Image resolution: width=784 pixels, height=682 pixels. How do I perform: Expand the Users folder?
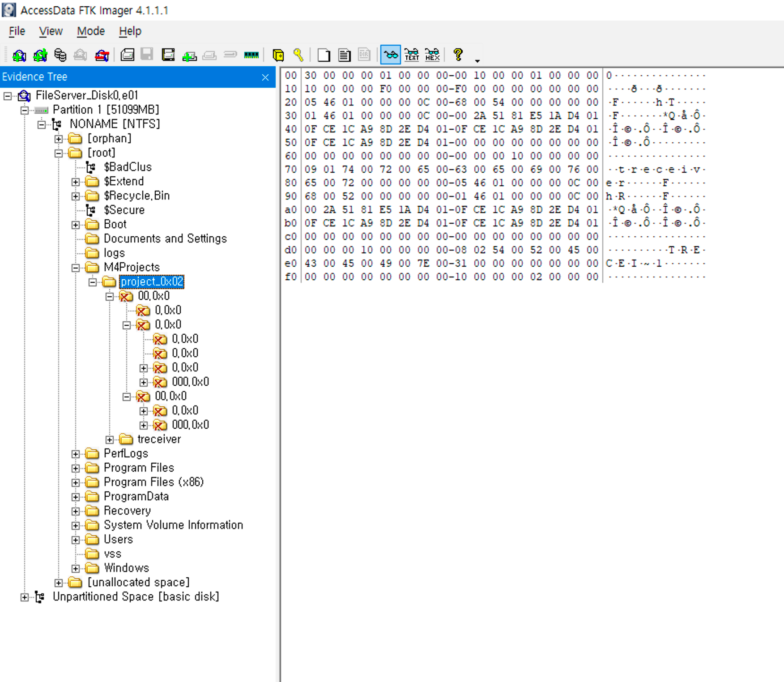76,540
